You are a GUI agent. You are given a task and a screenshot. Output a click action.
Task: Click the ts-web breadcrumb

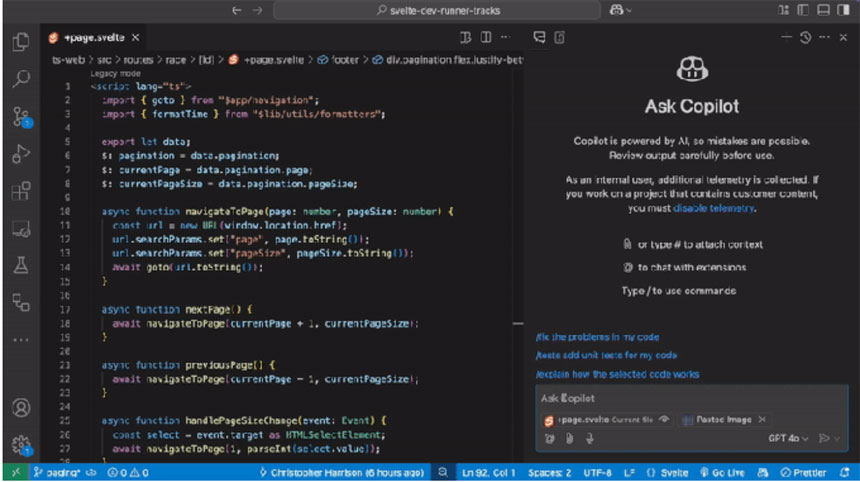[x=69, y=60]
